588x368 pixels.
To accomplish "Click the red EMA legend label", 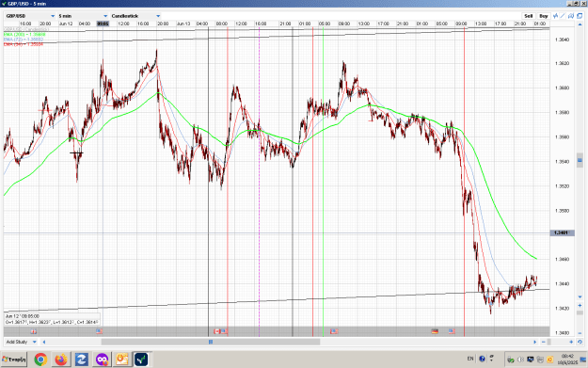I will [x=24, y=44].
